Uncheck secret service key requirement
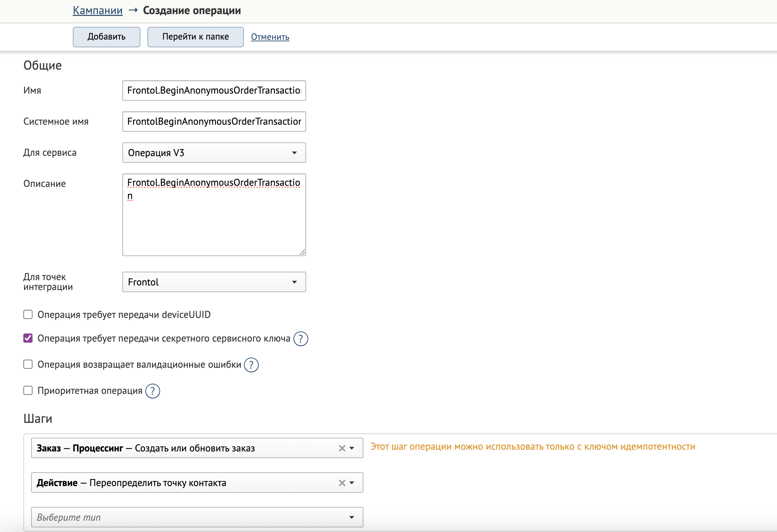777x532 pixels. [x=28, y=338]
